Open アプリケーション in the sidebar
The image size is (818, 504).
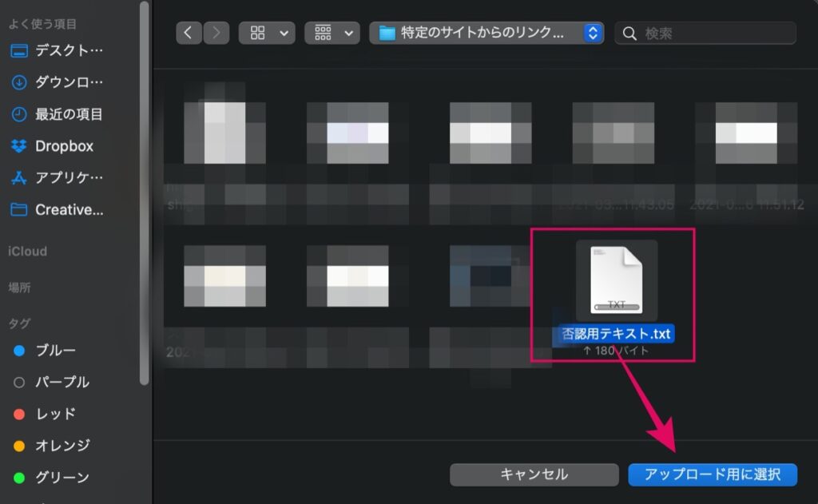click(69, 178)
